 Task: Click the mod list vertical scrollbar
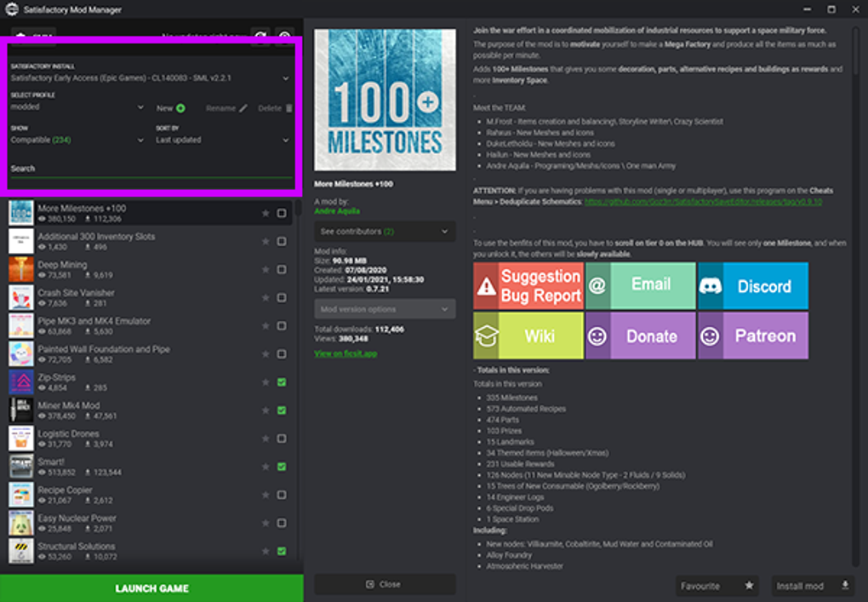[299, 209]
